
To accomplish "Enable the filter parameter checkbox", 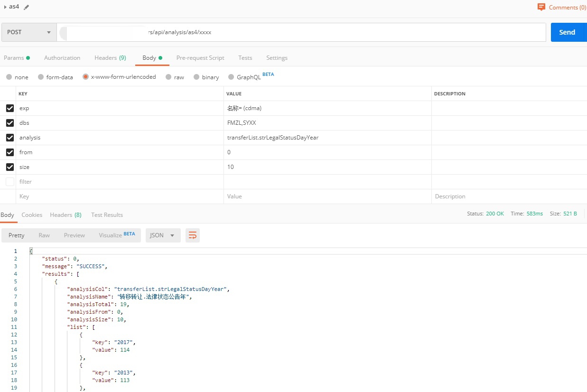I will pyautogui.click(x=10, y=182).
